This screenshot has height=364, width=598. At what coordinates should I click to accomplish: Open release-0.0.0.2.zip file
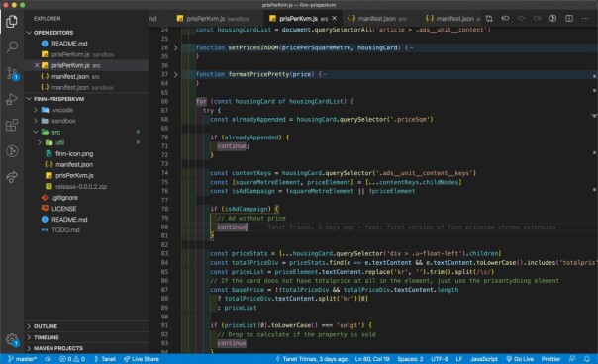(81, 186)
